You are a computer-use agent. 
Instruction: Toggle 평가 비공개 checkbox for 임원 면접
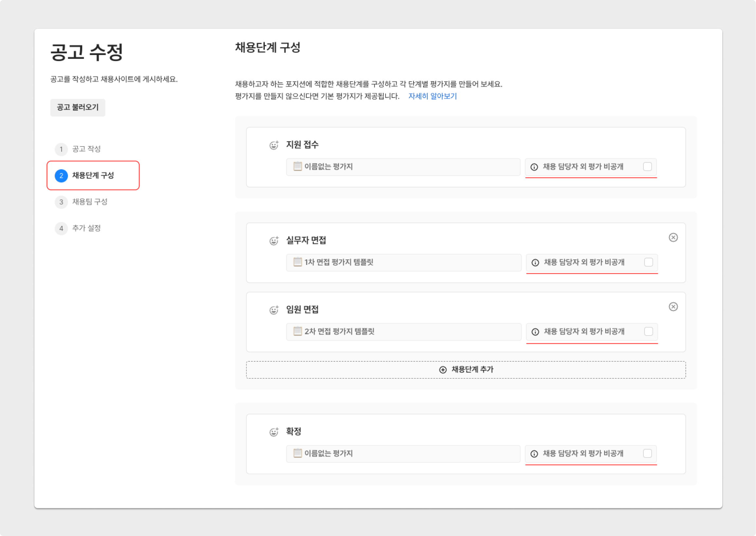648,331
